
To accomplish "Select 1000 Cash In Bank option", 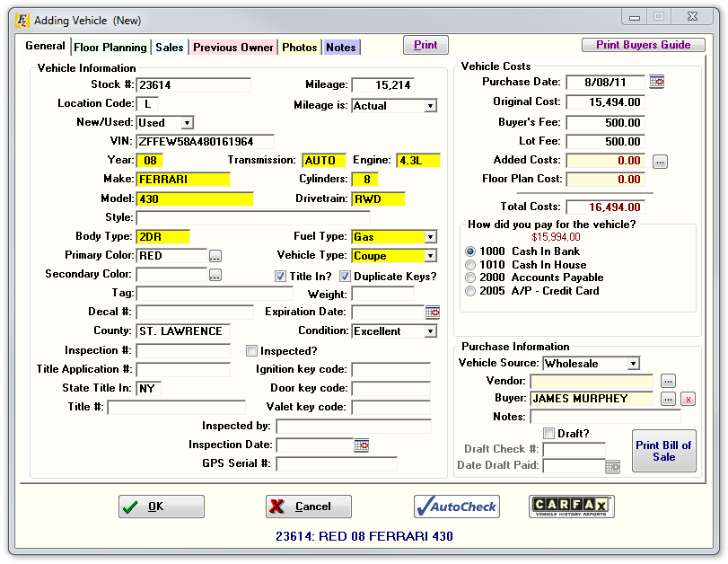I will (x=470, y=251).
